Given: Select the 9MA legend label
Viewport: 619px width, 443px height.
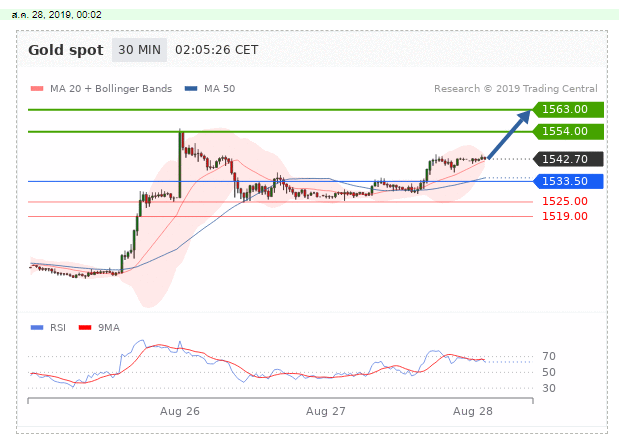Looking at the screenshot, I should click(109, 328).
